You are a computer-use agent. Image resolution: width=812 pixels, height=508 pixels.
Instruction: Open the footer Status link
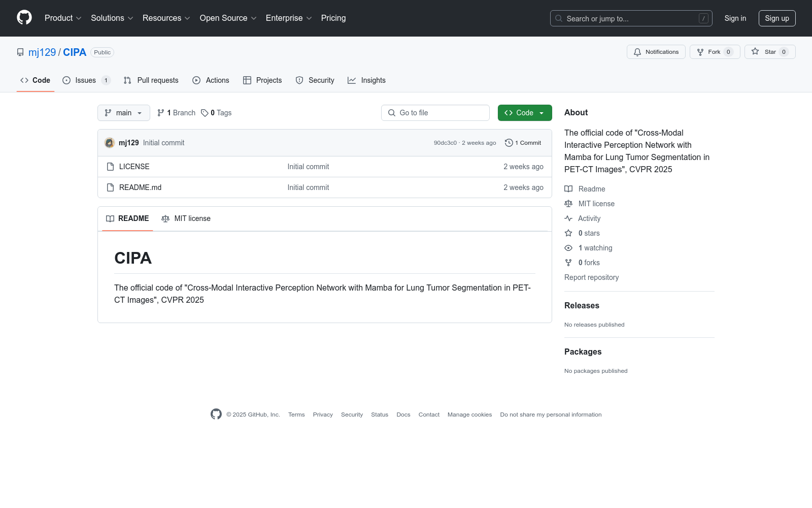coord(380,415)
